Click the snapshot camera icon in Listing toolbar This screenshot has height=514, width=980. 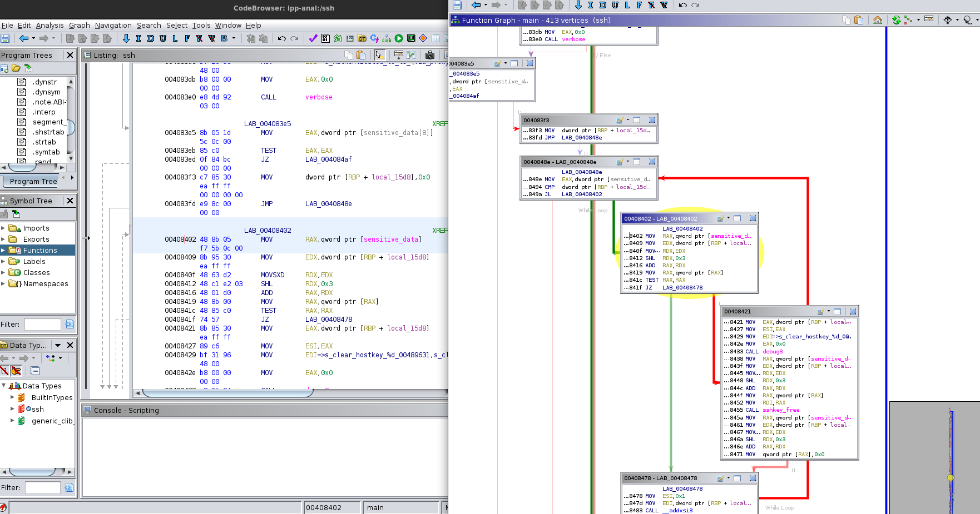pos(430,55)
